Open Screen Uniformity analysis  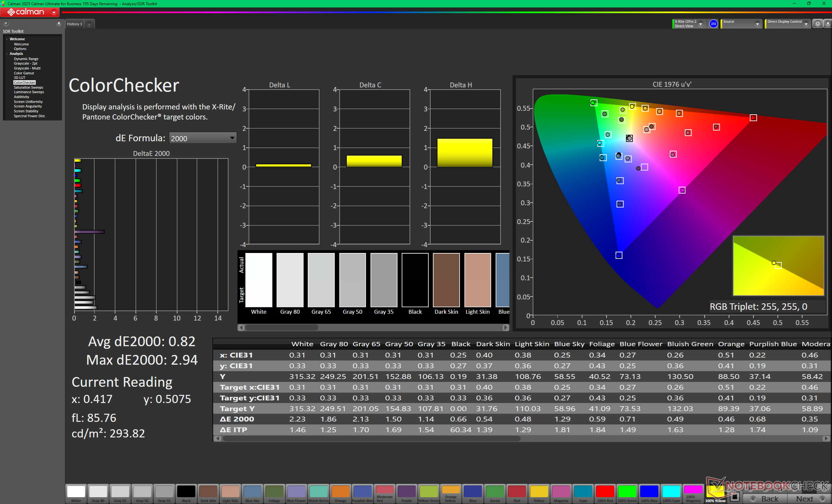coord(28,102)
